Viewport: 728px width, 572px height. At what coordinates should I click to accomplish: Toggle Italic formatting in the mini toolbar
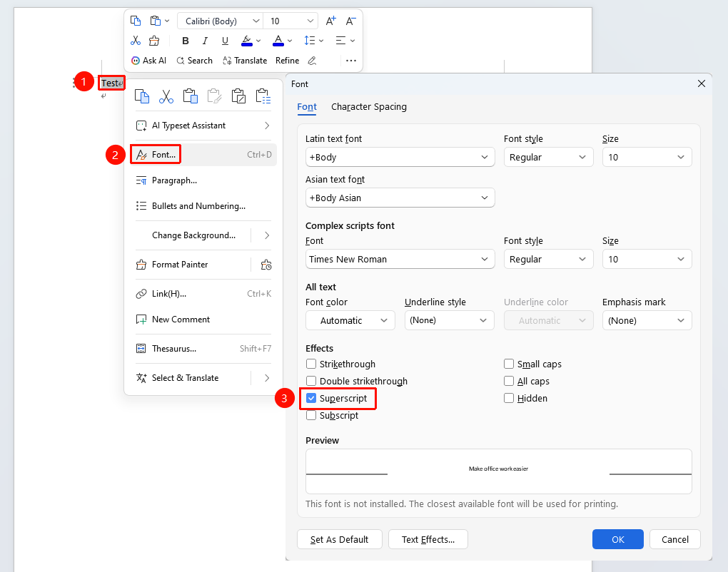tap(205, 41)
